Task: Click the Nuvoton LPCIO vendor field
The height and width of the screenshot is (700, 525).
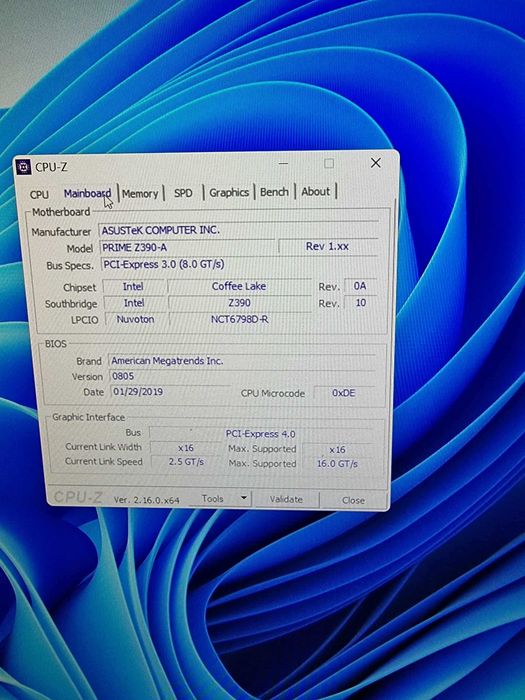Action: pos(135,319)
